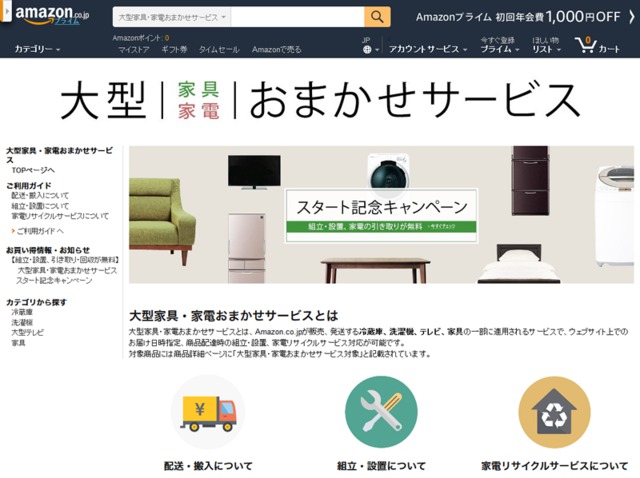The height and width of the screenshot is (478, 640).
Task: Click the 冷蔵庫 category link in sidebar
Action: click(x=22, y=312)
